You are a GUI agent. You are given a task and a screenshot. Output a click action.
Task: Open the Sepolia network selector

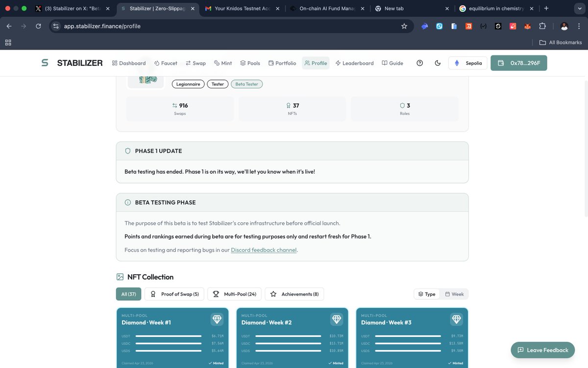pos(468,63)
